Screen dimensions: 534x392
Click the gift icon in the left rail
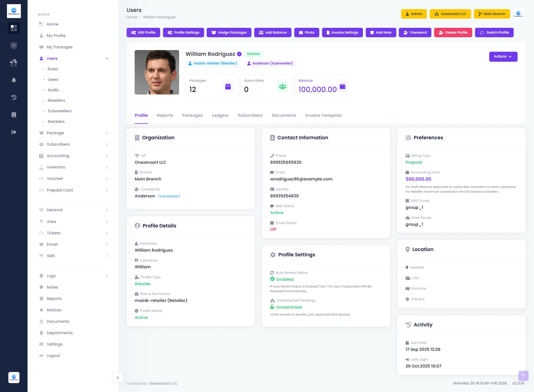point(14,63)
